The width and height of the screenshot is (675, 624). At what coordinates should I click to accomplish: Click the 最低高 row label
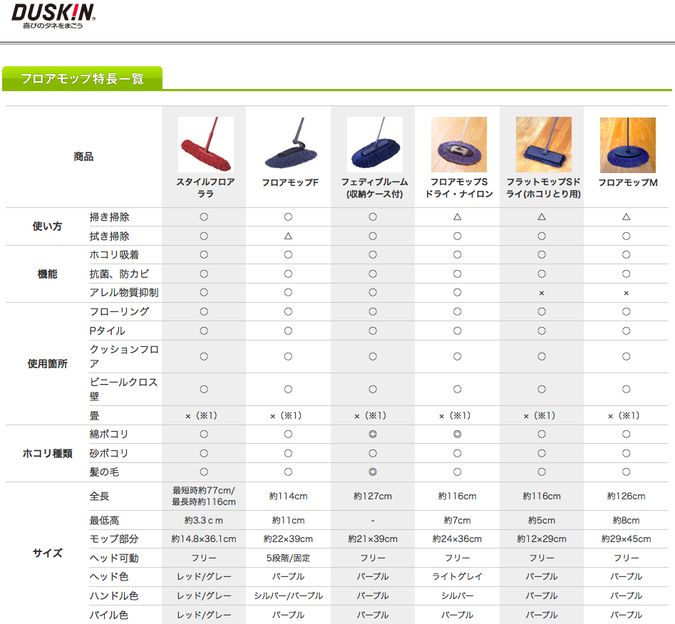pos(104,520)
